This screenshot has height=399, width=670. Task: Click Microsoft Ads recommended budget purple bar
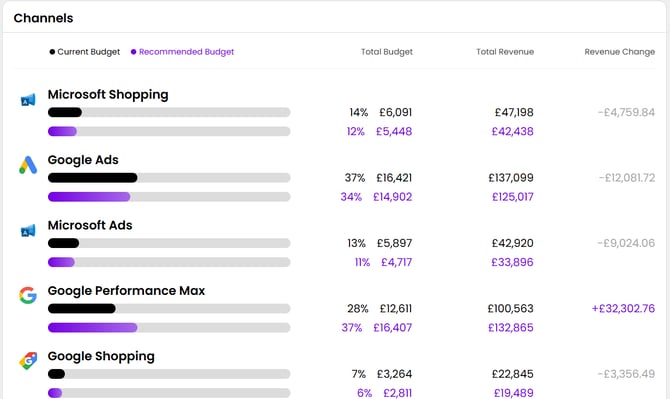pos(61,262)
